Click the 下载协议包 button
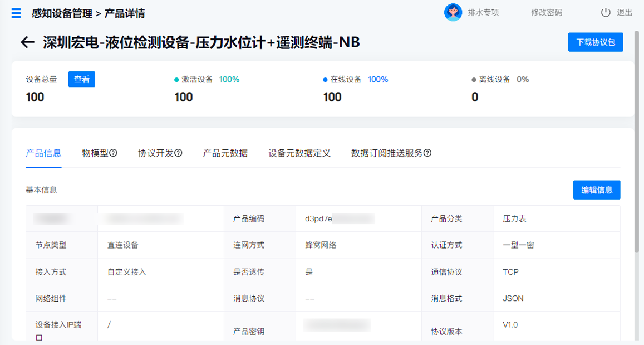 (596, 42)
